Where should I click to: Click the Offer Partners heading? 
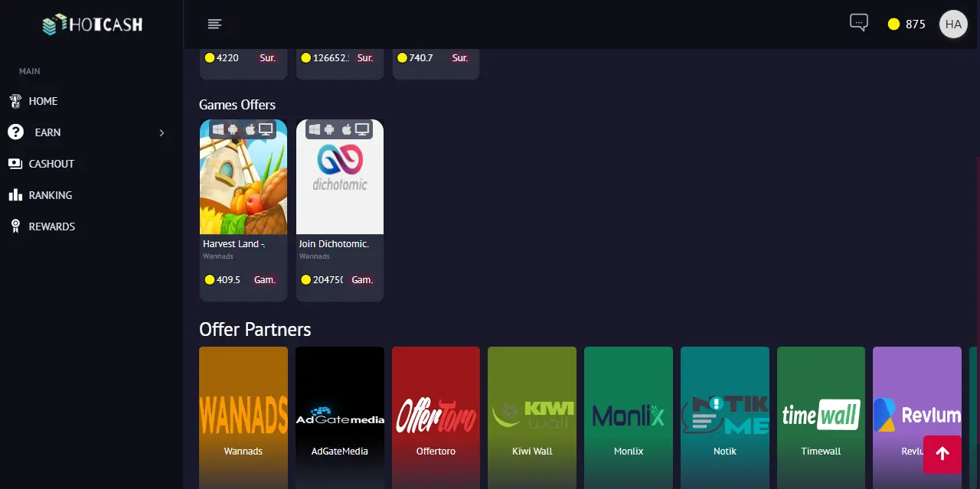(x=255, y=330)
